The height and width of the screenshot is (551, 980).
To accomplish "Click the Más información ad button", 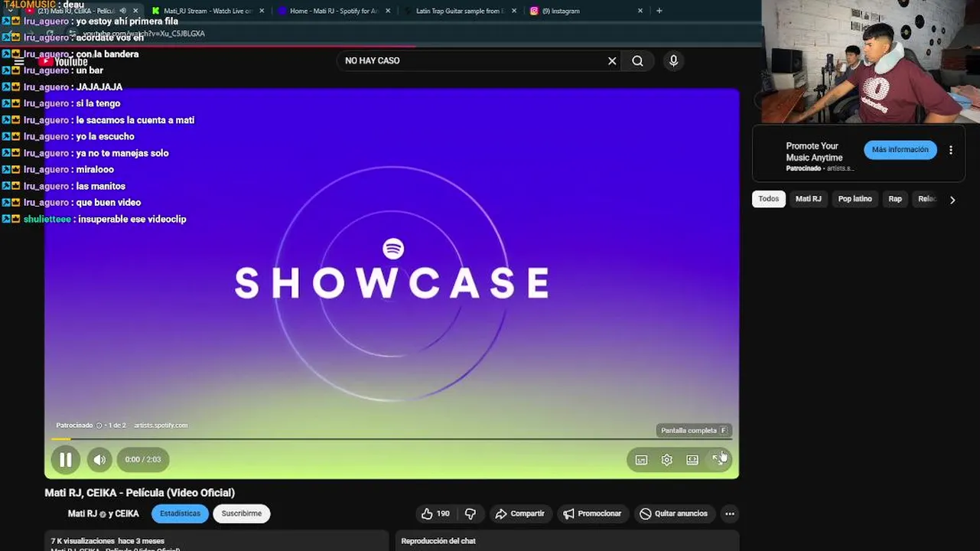I will pyautogui.click(x=900, y=149).
